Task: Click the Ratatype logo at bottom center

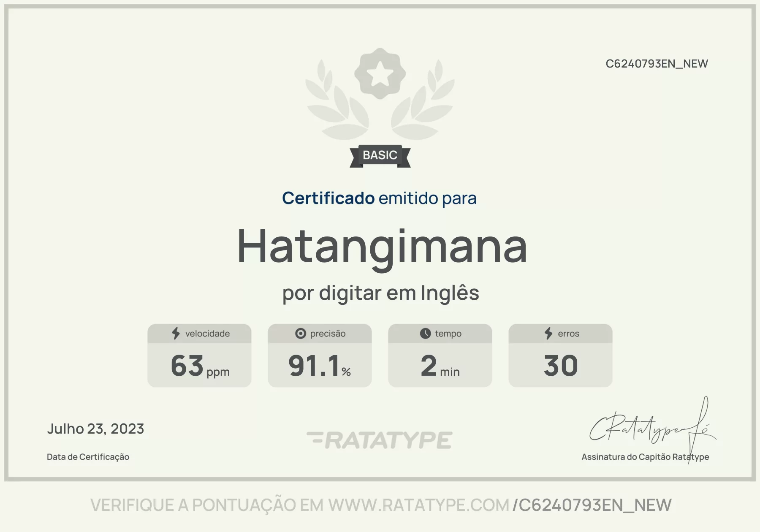Action: (380, 440)
